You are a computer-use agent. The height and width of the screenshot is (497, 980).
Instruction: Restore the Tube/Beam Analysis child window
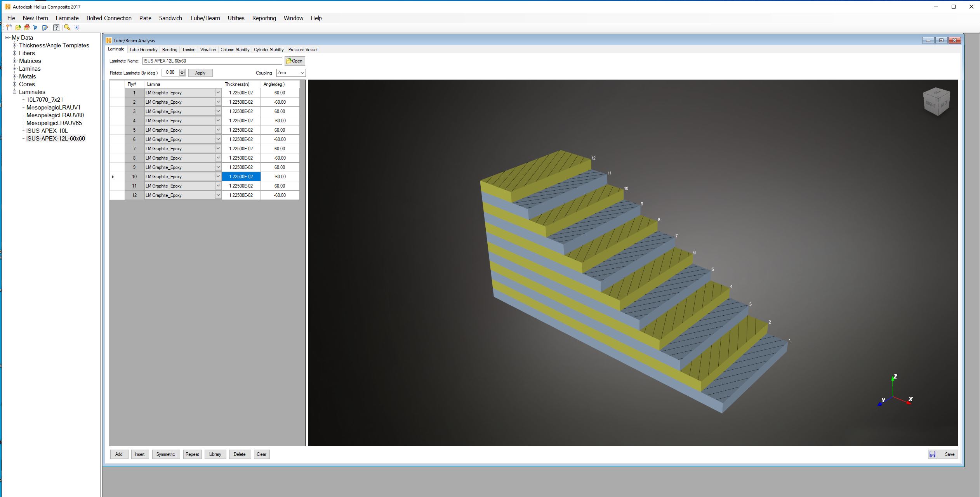click(941, 40)
